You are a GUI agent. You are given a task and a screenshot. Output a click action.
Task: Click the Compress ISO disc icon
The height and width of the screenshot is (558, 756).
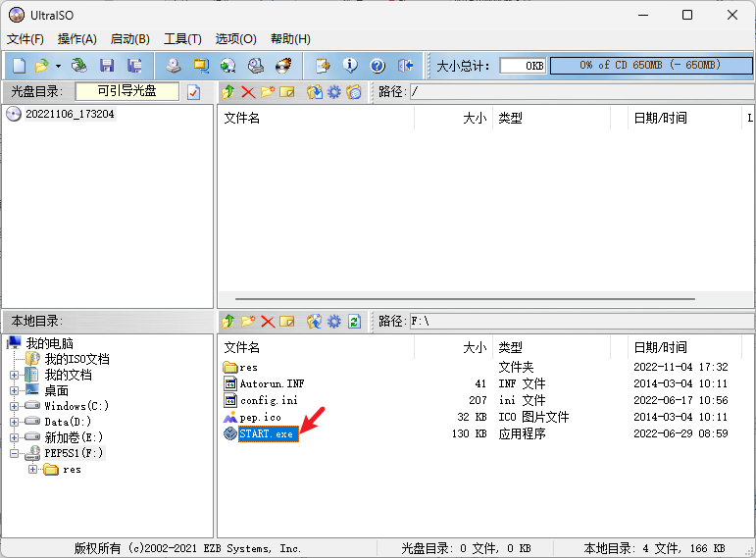tap(228, 66)
